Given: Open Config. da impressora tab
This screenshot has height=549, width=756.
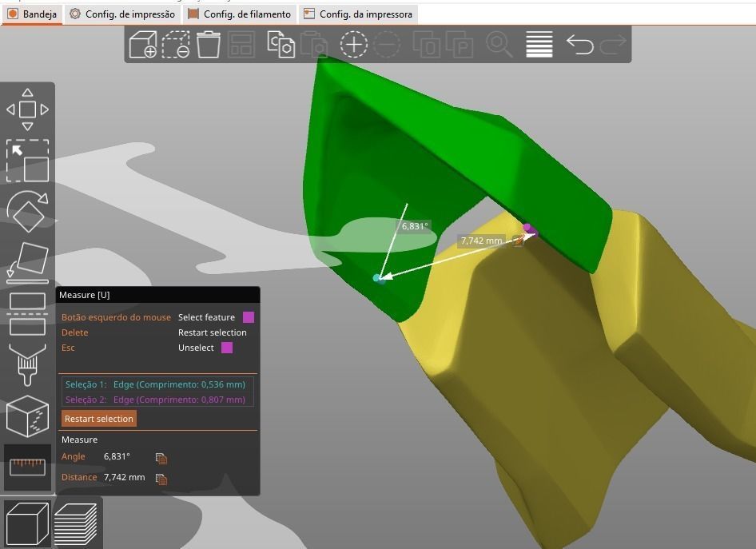Looking at the screenshot, I should tap(358, 14).
